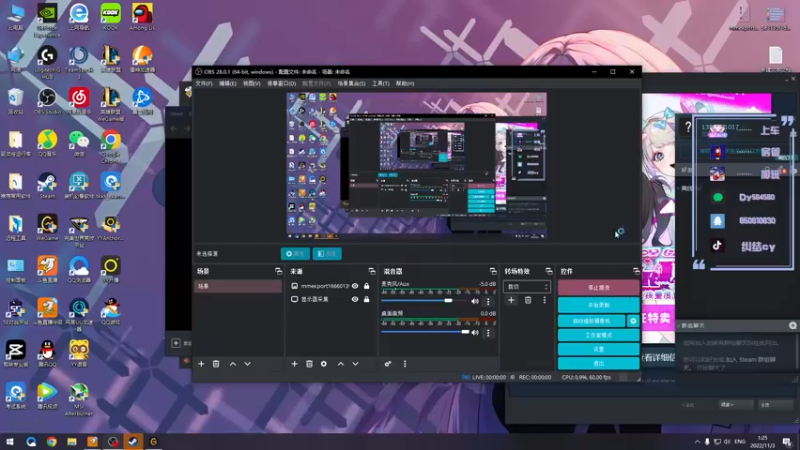
Task: Open the Docks menu in OBS
Action: pyautogui.click(x=281, y=83)
